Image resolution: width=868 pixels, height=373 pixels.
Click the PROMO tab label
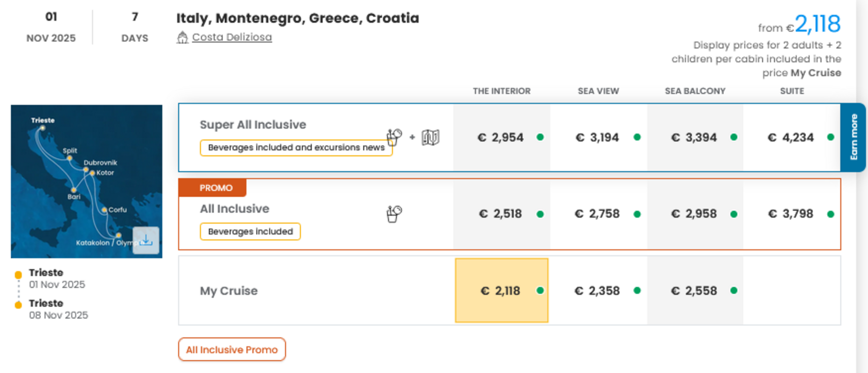[215, 188]
